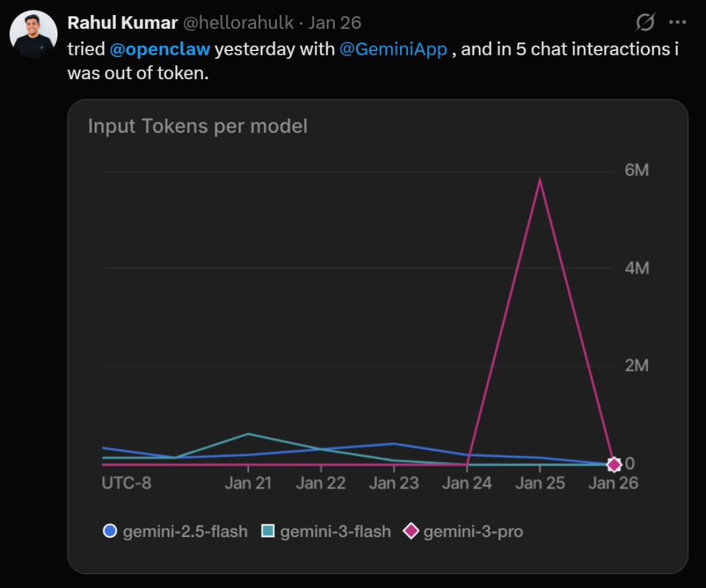Click the @hellorahulk handle

click(x=237, y=23)
